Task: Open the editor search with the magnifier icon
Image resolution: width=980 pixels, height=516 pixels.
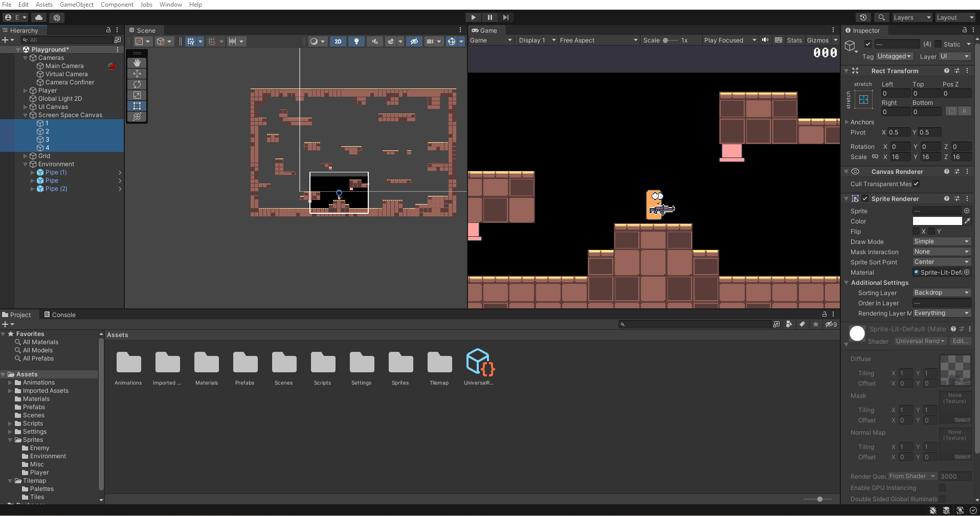Action: click(882, 17)
